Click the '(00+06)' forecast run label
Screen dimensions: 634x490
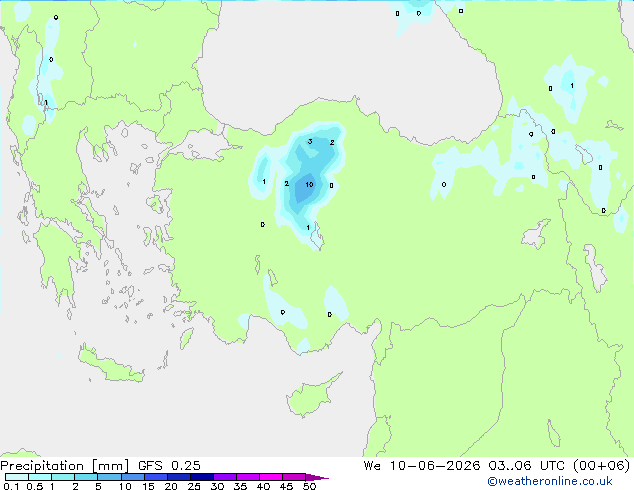tap(601, 466)
